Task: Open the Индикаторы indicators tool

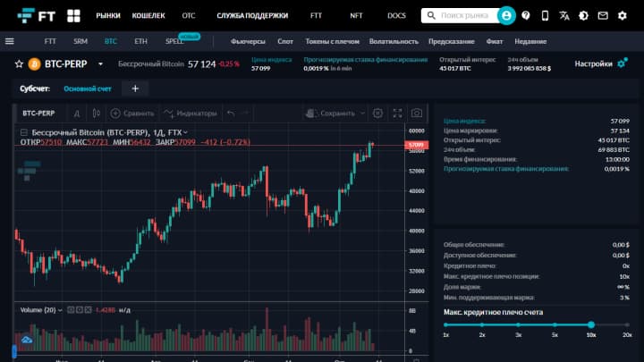Action: tap(191, 114)
